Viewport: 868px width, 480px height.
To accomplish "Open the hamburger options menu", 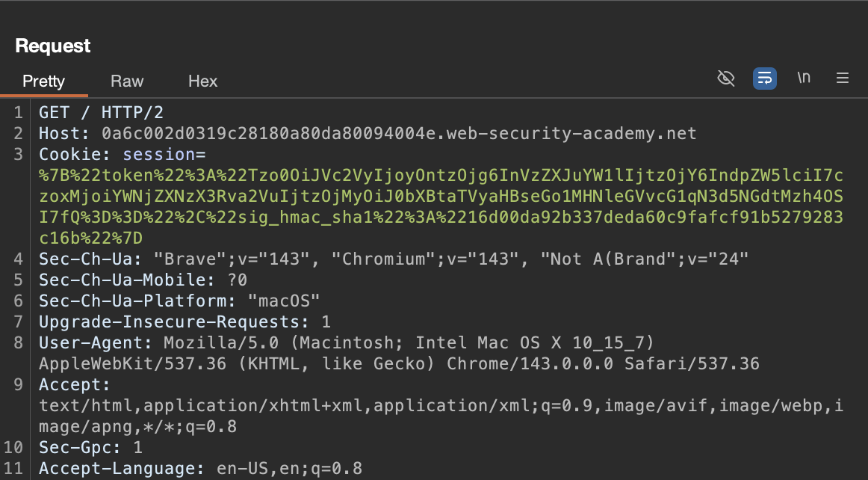I will pos(843,79).
